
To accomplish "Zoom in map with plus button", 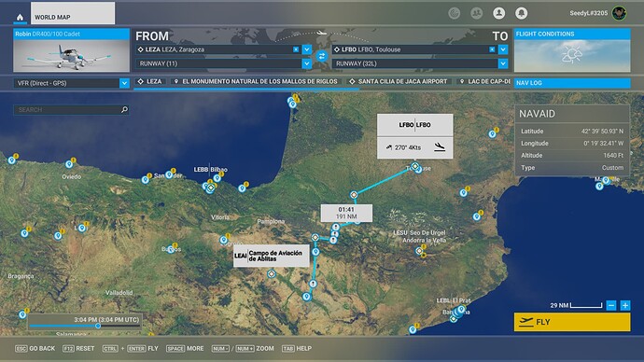I will [x=625, y=305].
